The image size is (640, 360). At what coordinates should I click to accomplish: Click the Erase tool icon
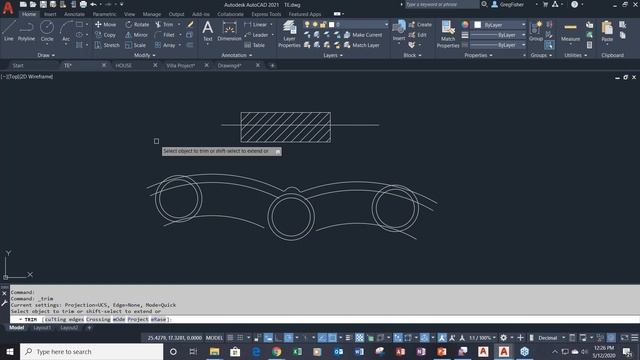190,24
